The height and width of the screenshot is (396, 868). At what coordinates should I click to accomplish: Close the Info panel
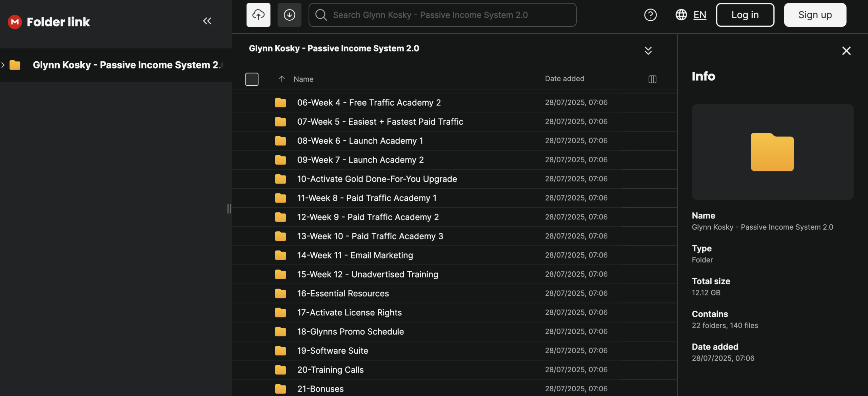(846, 51)
